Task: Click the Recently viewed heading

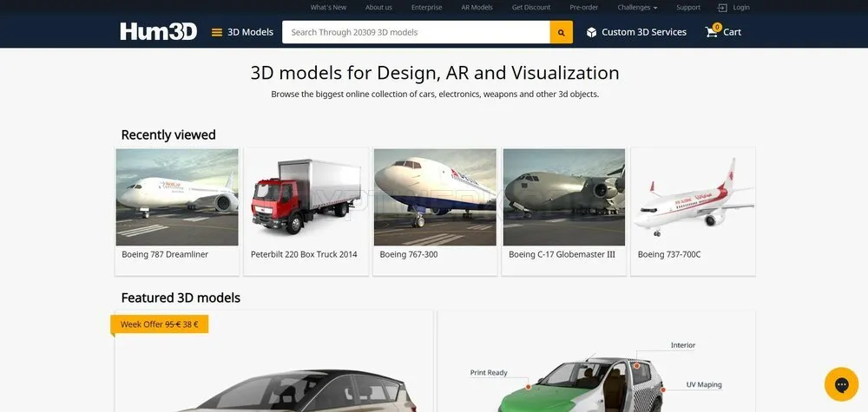Action: coord(168,135)
